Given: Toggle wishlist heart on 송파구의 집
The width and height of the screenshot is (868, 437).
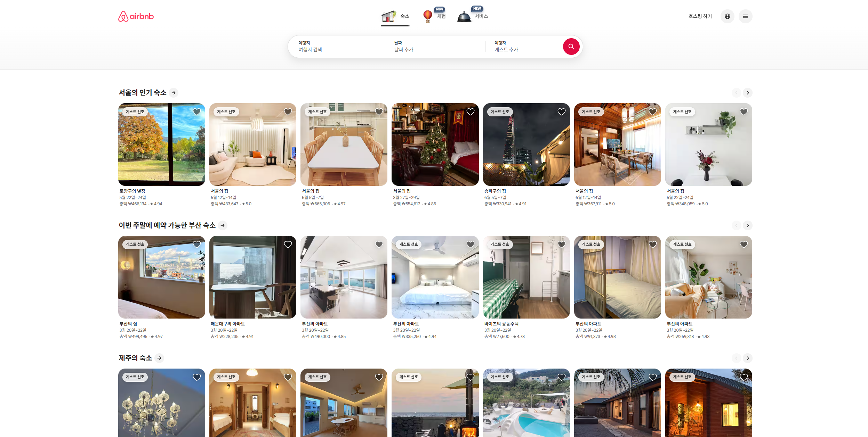Looking at the screenshot, I should (x=561, y=112).
